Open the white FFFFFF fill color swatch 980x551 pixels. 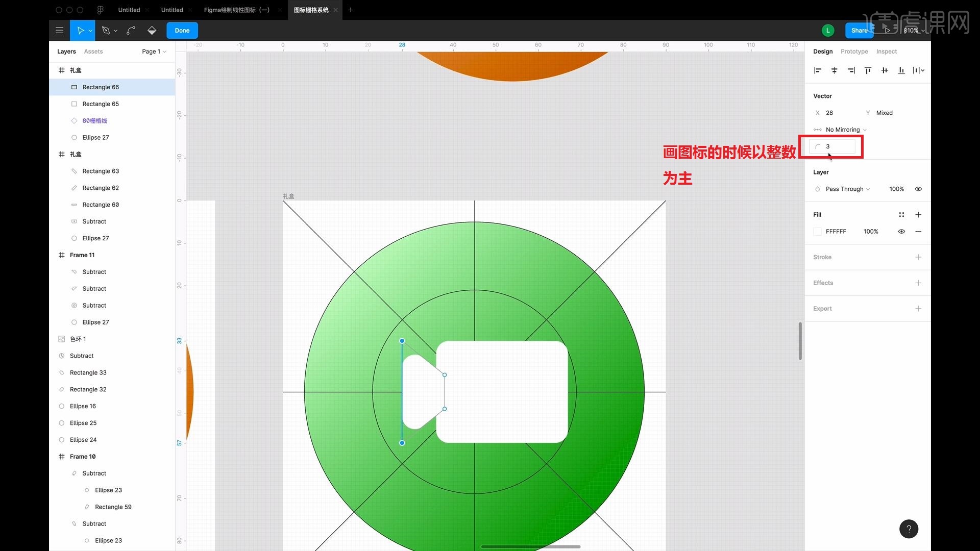pyautogui.click(x=818, y=232)
